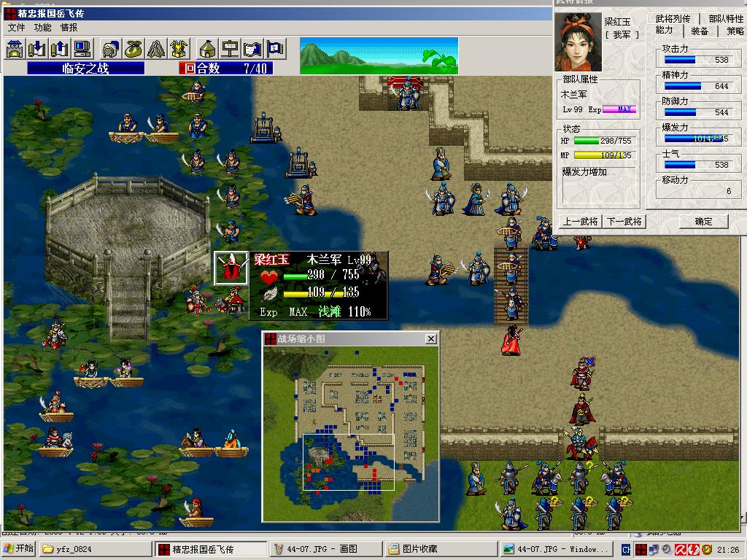
Task: Switch to 图片收藏 taskbar item
Action: click(441, 549)
